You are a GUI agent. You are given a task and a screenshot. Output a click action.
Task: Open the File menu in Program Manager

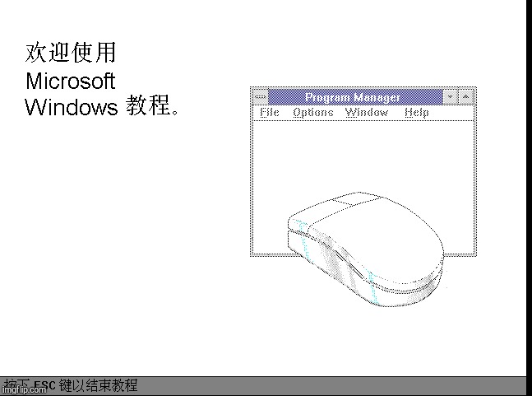click(270, 113)
